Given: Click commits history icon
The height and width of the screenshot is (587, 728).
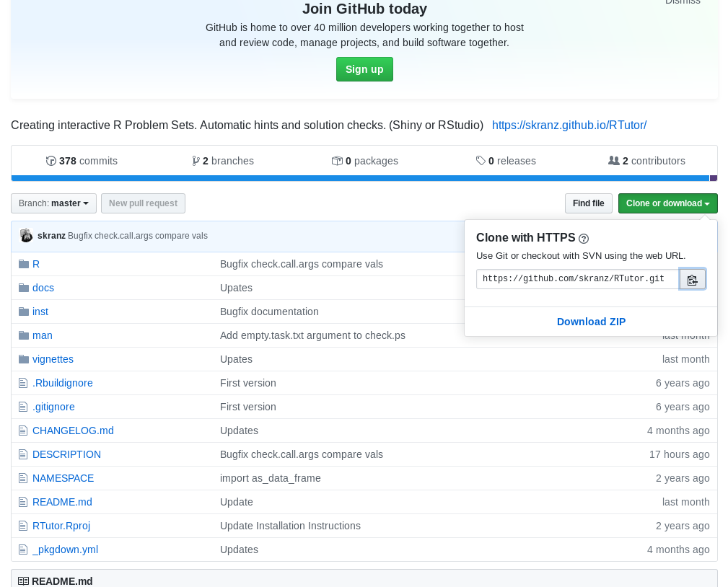Looking at the screenshot, I should 51,161.
